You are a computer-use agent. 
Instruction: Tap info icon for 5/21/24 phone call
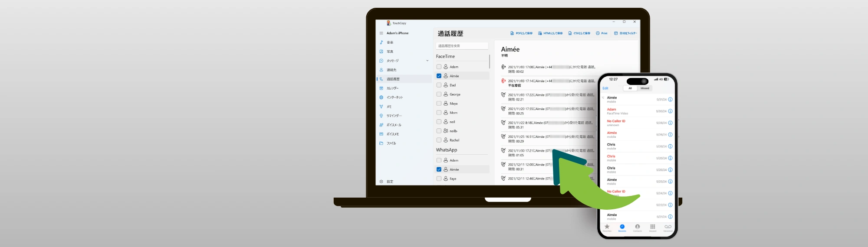click(x=670, y=217)
